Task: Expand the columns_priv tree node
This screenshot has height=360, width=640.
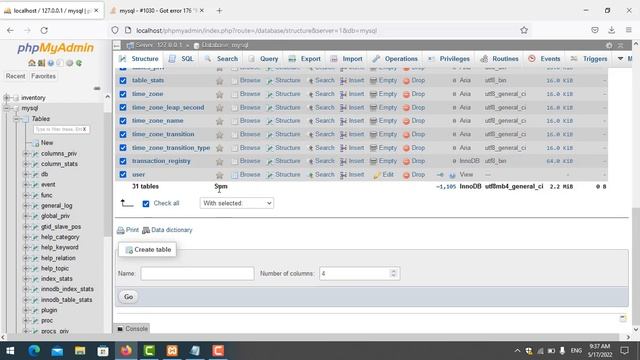Action: tap(26, 154)
